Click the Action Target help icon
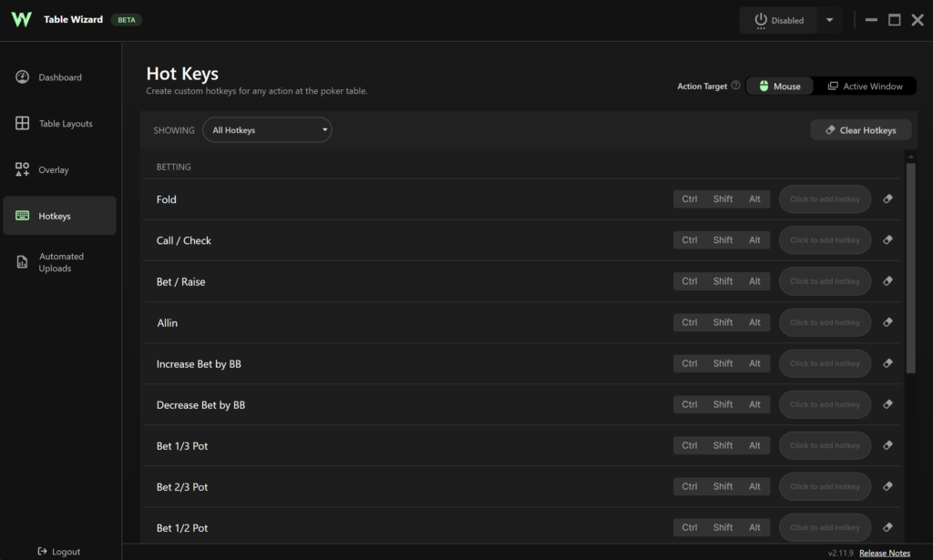Screen dimensions: 933x560 (x=735, y=86)
